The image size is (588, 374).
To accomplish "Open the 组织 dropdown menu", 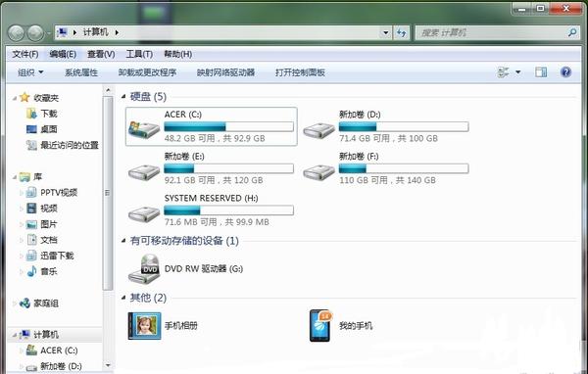I will coord(30,72).
